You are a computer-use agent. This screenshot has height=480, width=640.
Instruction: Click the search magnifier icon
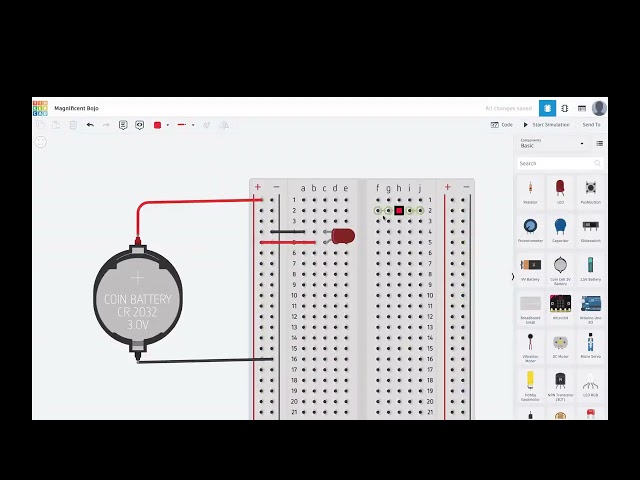[597, 163]
